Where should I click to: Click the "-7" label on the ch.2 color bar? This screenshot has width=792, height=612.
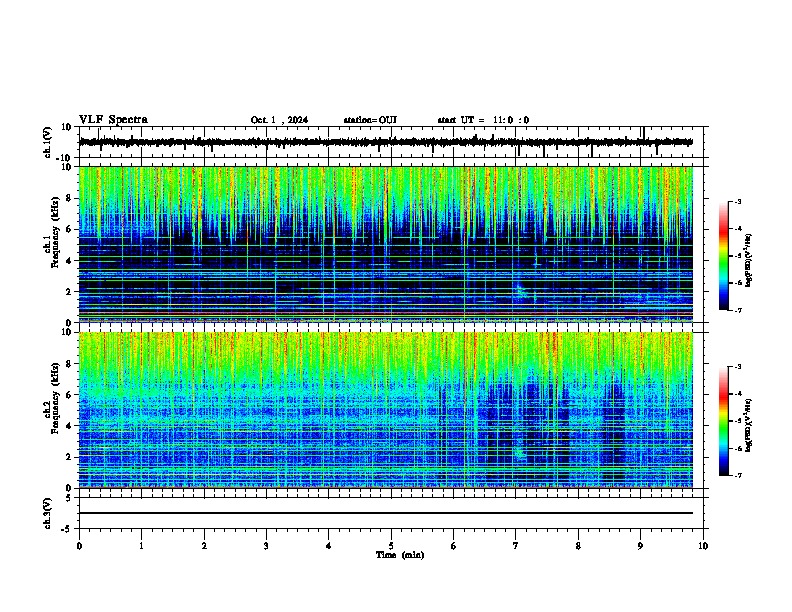(737, 475)
